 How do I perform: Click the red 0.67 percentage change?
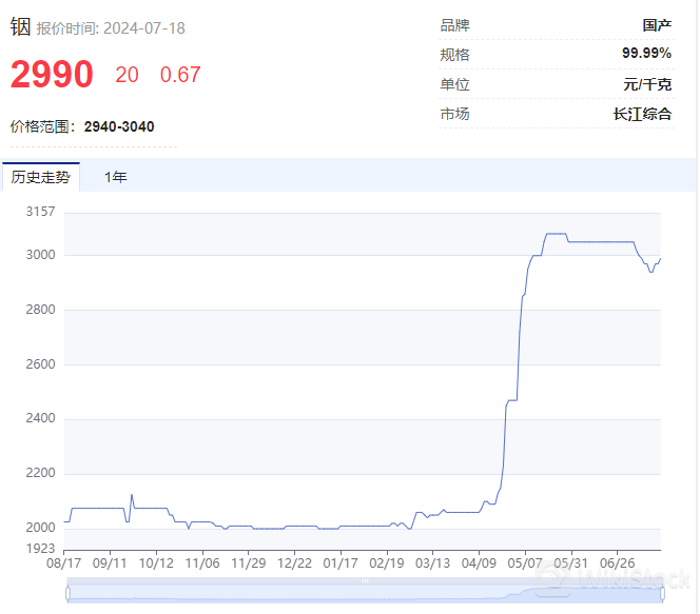[x=180, y=75]
